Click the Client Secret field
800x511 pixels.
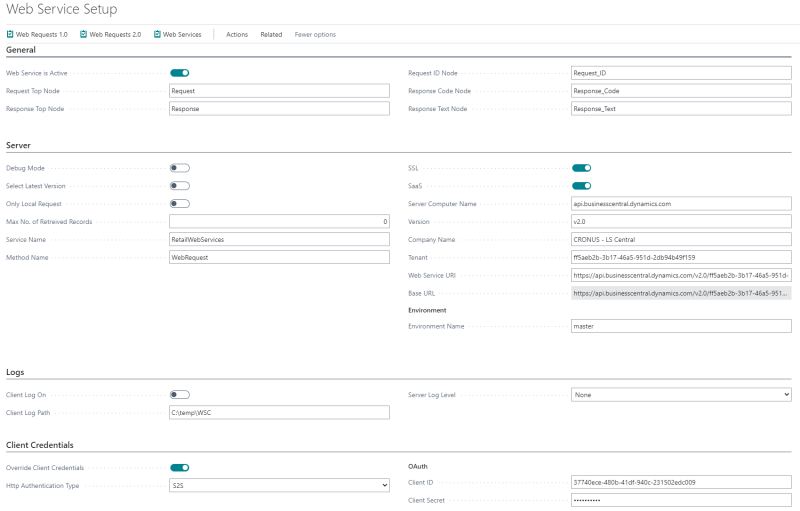click(681, 500)
